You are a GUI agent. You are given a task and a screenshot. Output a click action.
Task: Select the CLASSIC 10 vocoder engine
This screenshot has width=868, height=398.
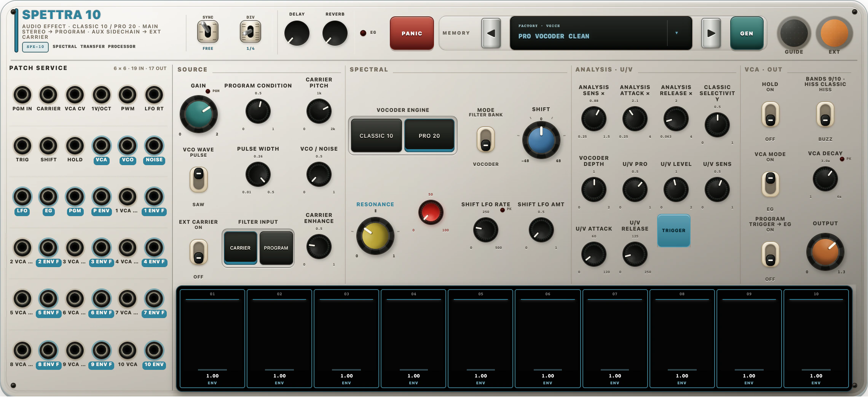pos(376,136)
